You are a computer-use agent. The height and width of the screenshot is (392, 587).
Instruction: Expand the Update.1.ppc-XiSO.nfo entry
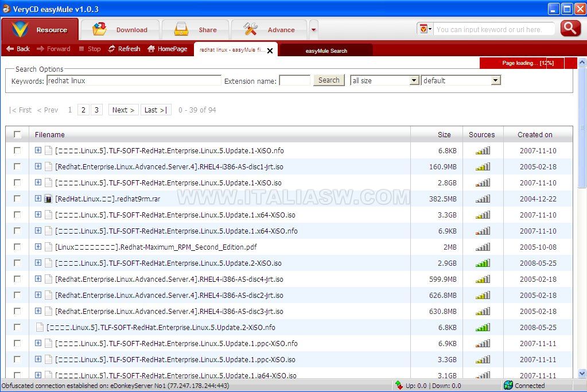[x=38, y=343]
